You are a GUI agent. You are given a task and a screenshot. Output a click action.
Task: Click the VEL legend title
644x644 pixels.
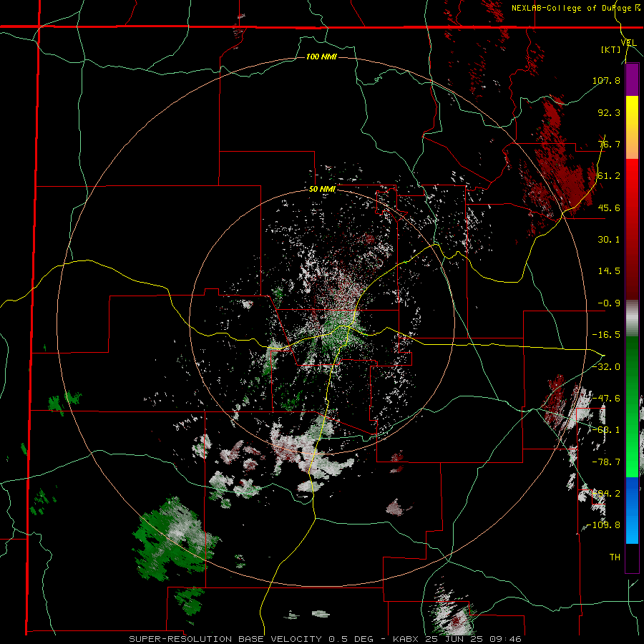[629, 42]
